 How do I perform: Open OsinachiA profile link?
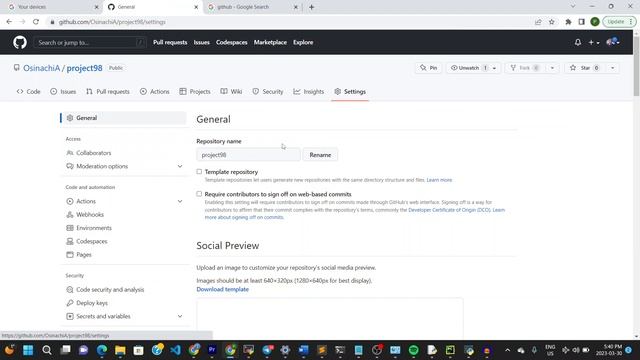pyautogui.click(x=41, y=68)
